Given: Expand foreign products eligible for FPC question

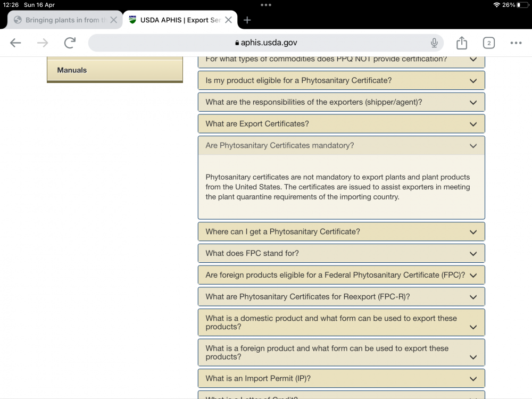Looking at the screenshot, I should 342,275.
